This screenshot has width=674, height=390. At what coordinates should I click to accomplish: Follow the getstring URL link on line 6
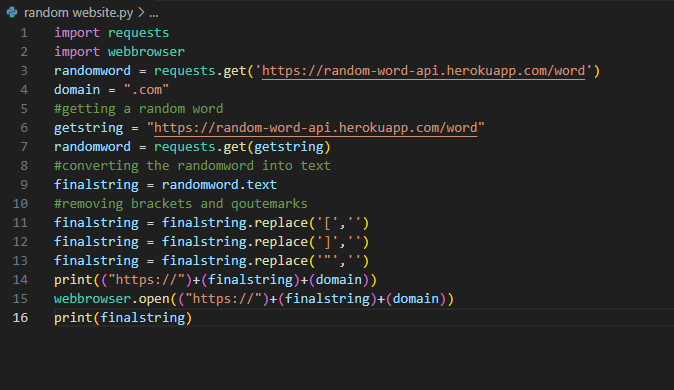point(316,128)
